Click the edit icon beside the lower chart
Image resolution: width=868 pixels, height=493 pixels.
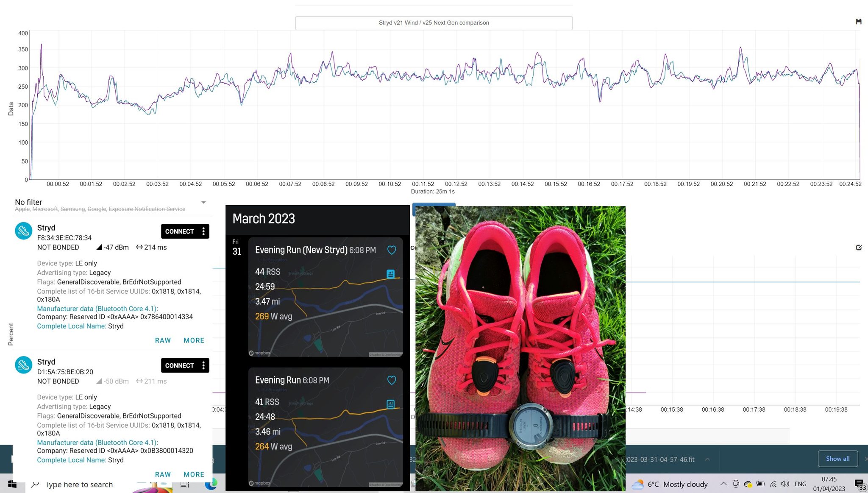pyautogui.click(x=859, y=248)
